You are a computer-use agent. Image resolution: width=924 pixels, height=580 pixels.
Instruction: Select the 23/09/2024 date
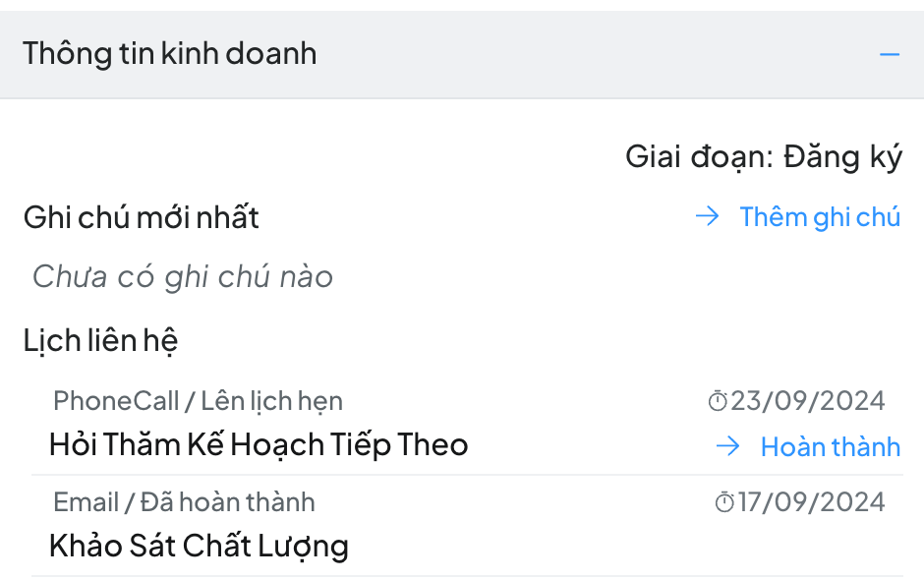(x=808, y=401)
